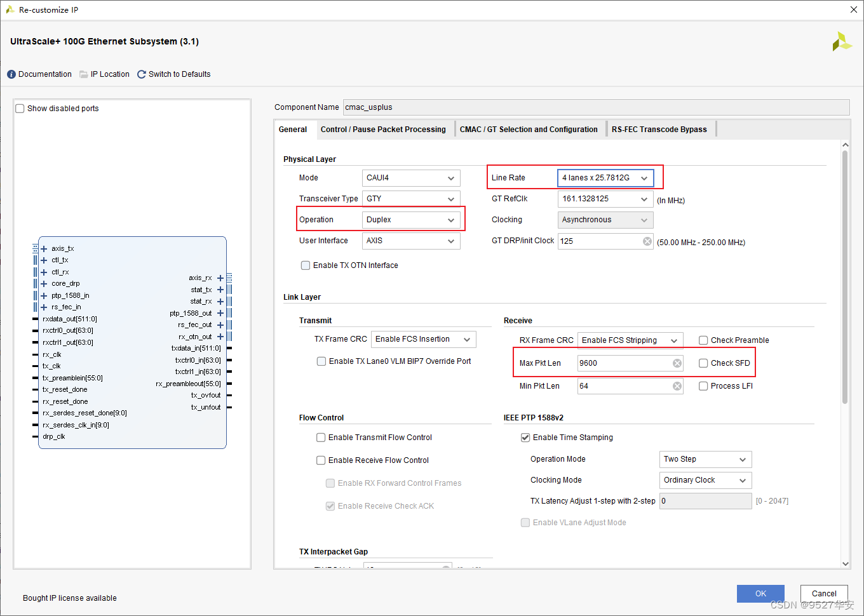
Task: Expand the ptp_1588_out port plus icon
Action: pyautogui.click(x=220, y=313)
